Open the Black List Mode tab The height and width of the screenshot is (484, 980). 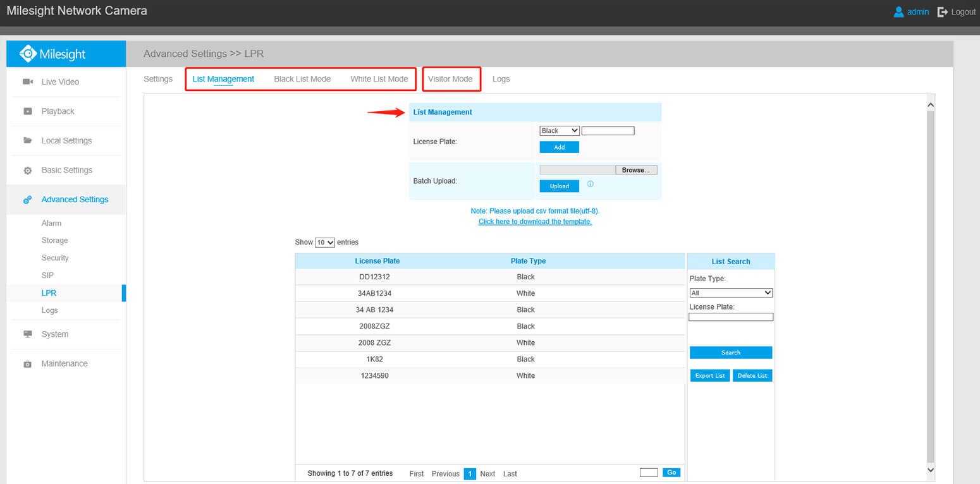302,79
